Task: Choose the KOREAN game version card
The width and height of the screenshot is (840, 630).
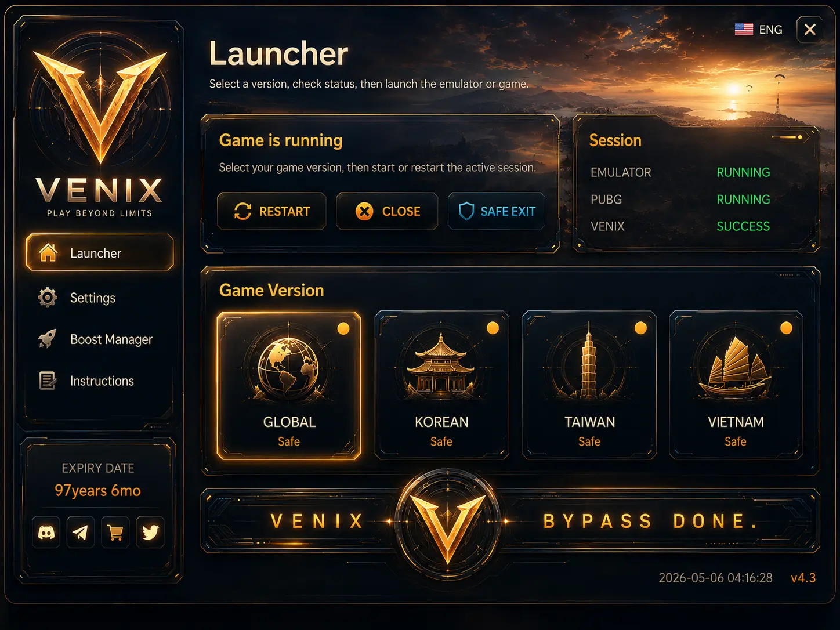Action: pyautogui.click(x=441, y=385)
